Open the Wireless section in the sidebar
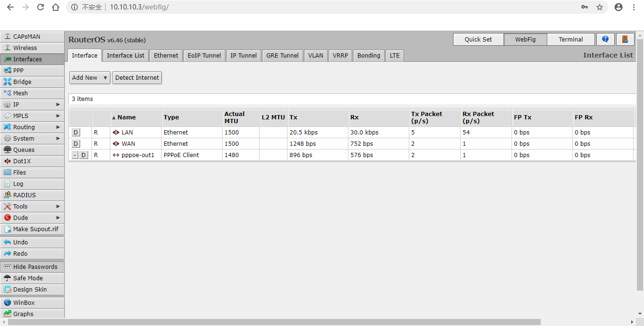Screen dimensions: 644x326 [32, 48]
